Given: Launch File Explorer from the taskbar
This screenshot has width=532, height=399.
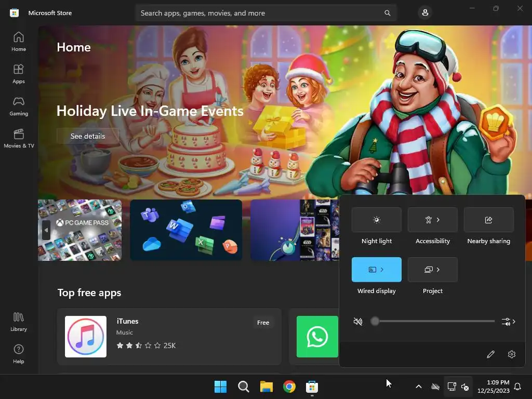Looking at the screenshot, I should [267, 387].
